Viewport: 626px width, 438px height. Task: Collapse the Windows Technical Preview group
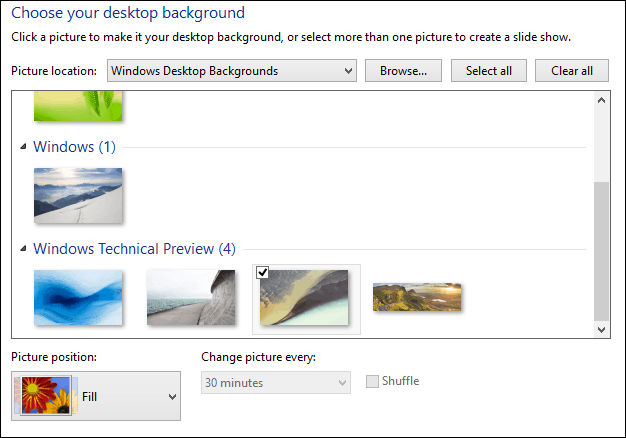[x=23, y=248]
